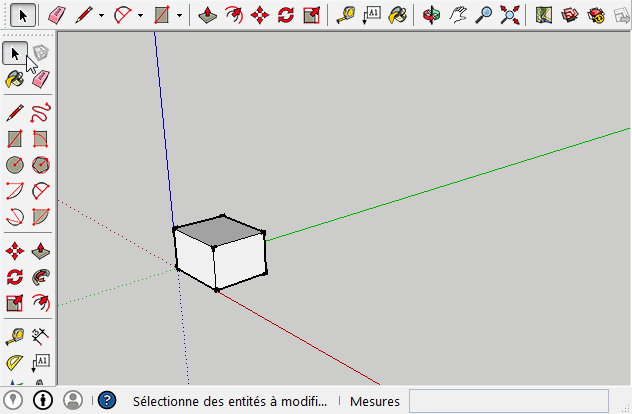Click into the Mesures input field
The width and height of the screenshot is (632, 414).
tap(509, 401)
